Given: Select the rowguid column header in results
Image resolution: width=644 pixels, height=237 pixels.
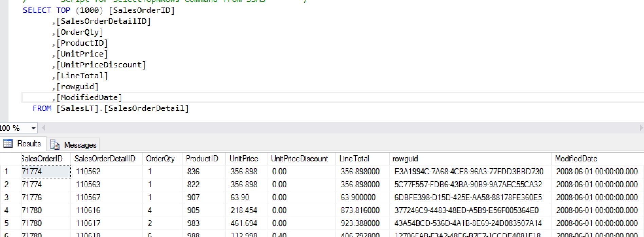Looking at the screenshot, I should point(470,159).
